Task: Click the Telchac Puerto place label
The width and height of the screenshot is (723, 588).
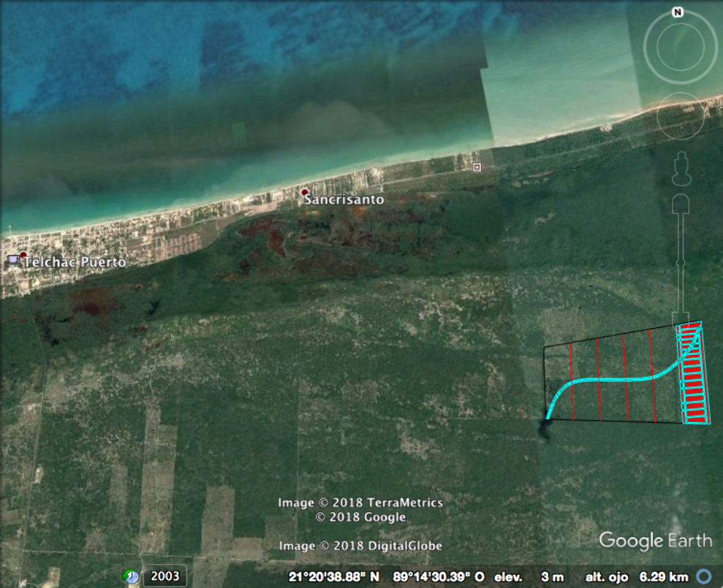Action: [x=75, y=262]
